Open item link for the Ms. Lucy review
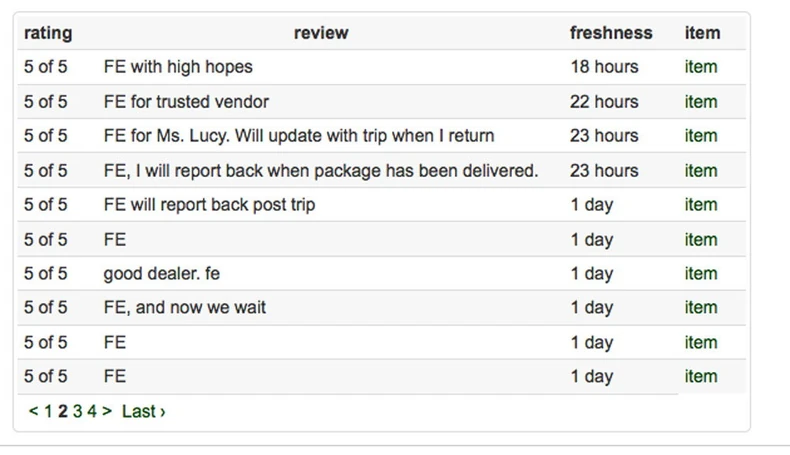This screenshot has height=455, width=790. 700,135
